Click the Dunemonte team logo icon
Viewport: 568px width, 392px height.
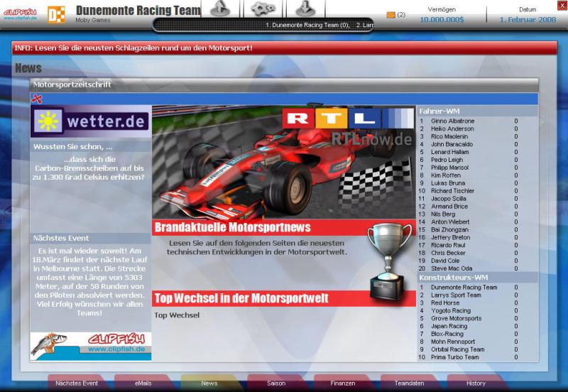pos(56,14)
